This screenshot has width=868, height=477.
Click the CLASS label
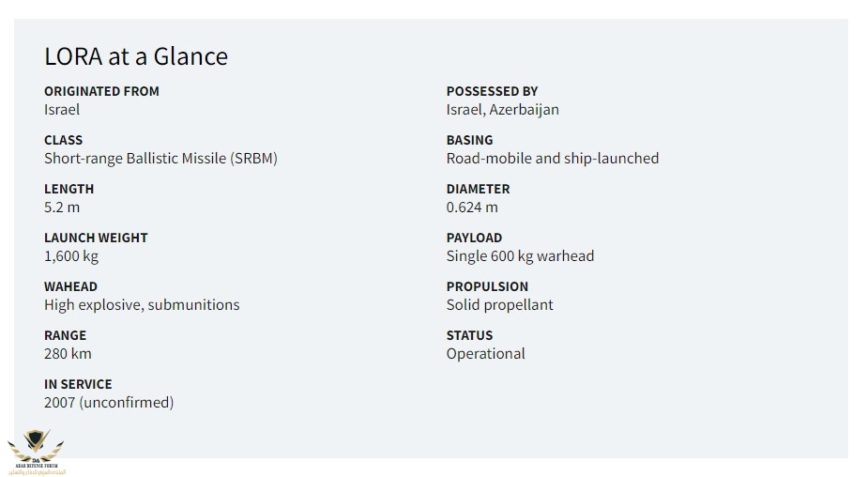(63, 140)
